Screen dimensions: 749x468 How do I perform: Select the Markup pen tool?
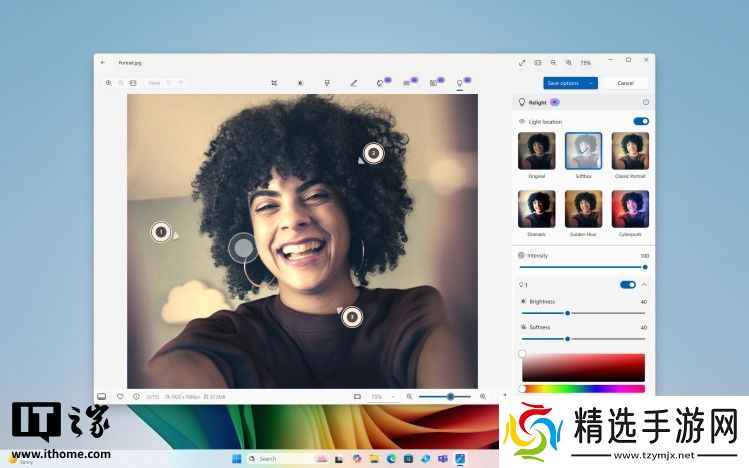tap(353, 82)
